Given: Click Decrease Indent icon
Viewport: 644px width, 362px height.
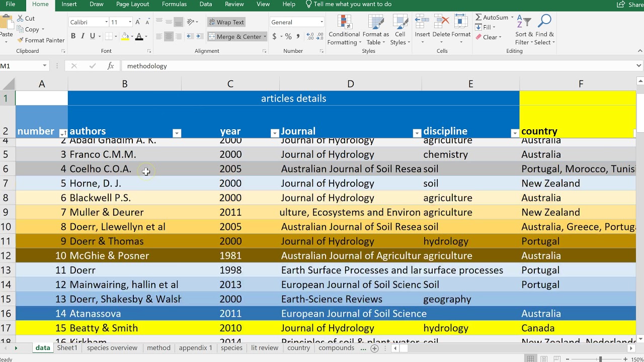Looking at the screenshot, I should coord(190,36).
